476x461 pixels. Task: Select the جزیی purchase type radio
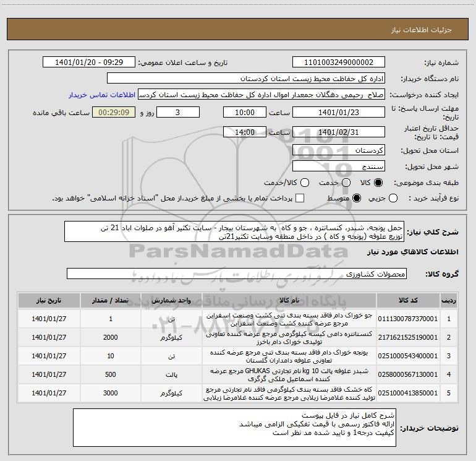pos(393,198)
